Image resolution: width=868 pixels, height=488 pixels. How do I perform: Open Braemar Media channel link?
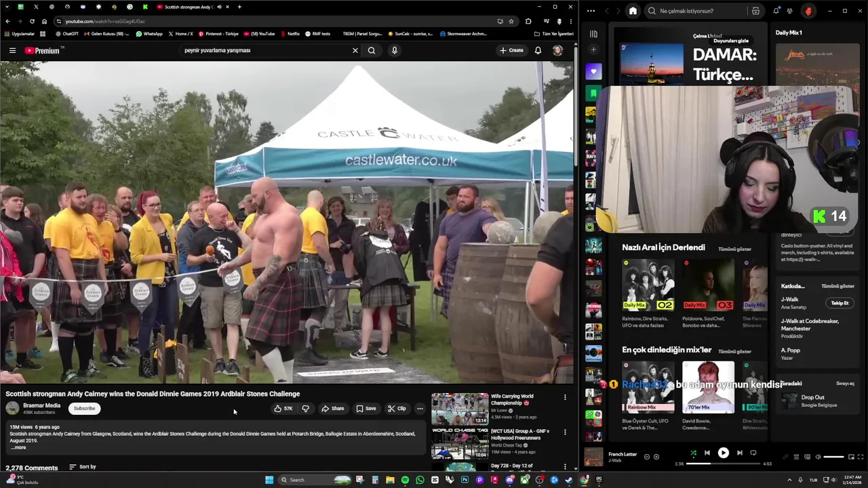click(41, 405)
